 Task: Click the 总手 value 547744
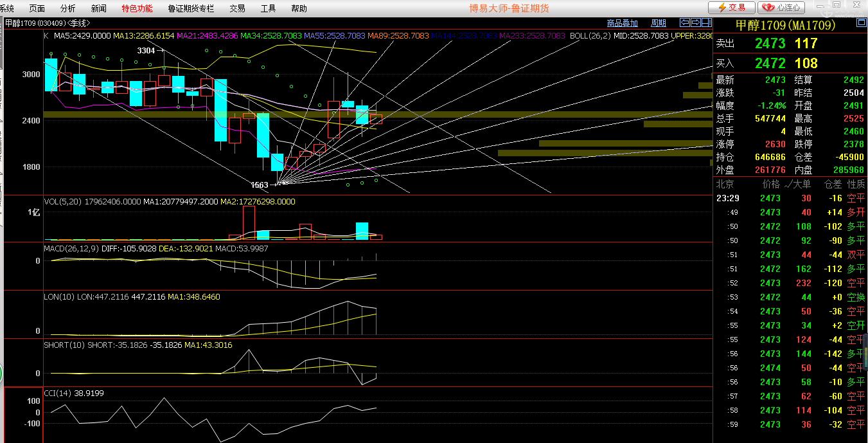point(769,118)
